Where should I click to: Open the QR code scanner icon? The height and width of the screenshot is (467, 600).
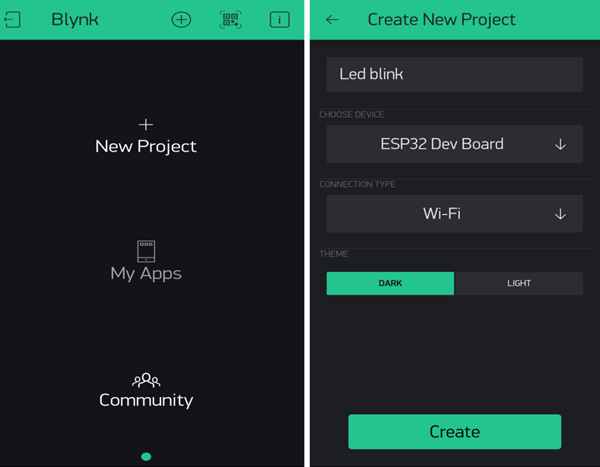click(230, 20)
